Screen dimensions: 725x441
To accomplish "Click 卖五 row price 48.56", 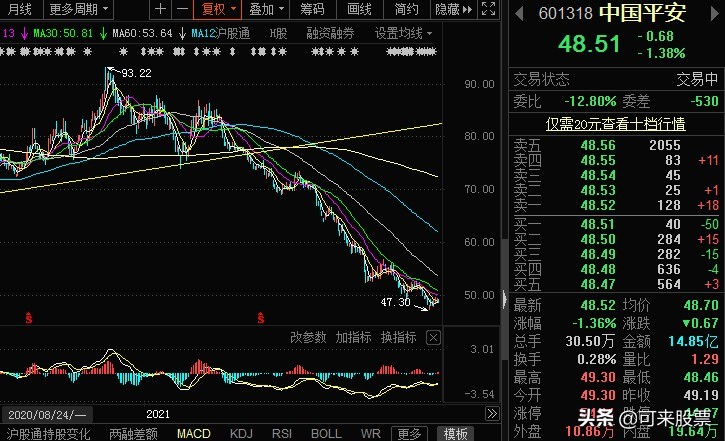I will click(x=598, y=145).
